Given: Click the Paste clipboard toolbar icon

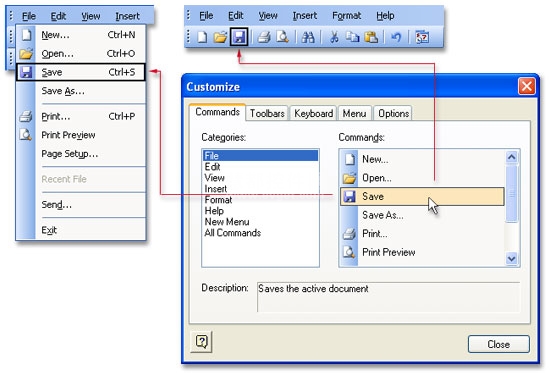Looking at the screenshot, I should click(371, 37).
